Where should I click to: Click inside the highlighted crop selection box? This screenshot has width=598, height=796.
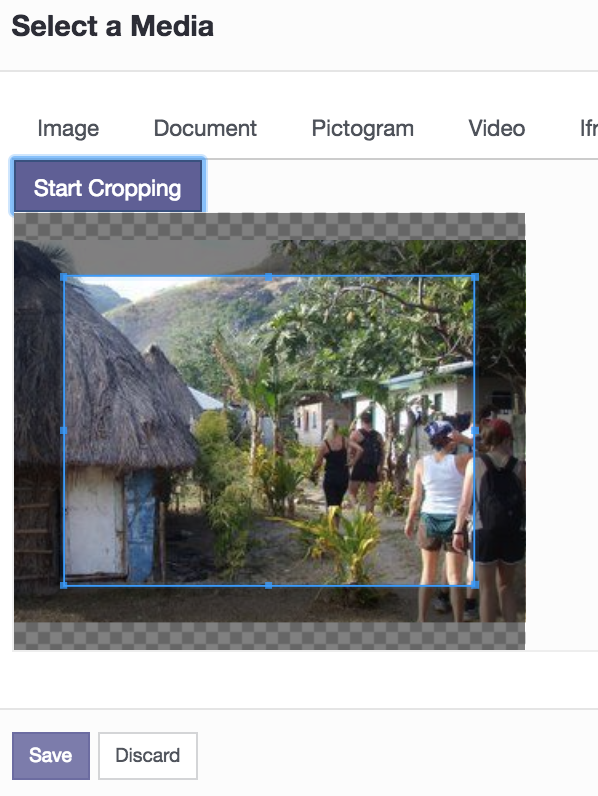pos(269,432)
